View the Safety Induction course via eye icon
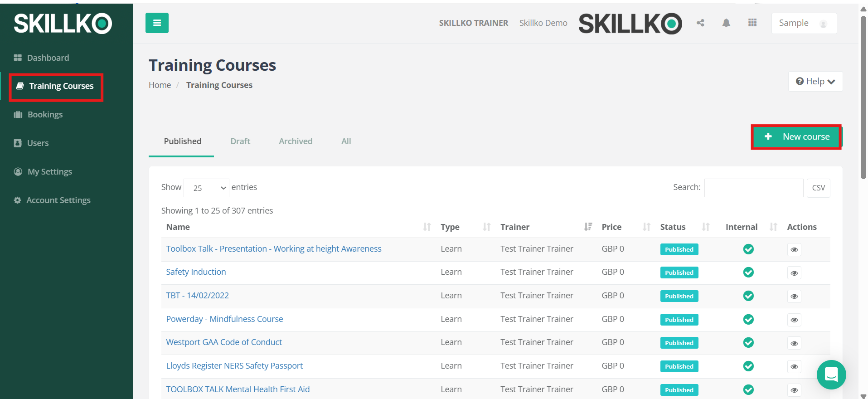 point(794,273)
